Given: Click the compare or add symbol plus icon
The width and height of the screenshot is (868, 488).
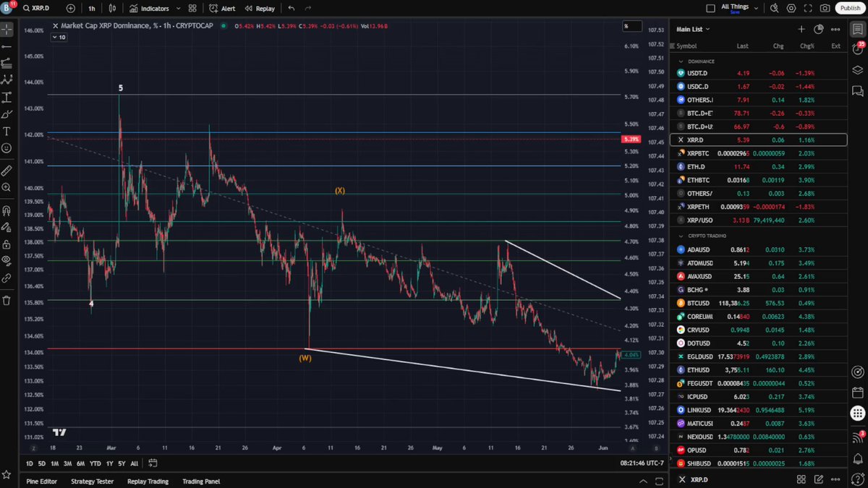Looking at the screenshot, I should 70,9.
